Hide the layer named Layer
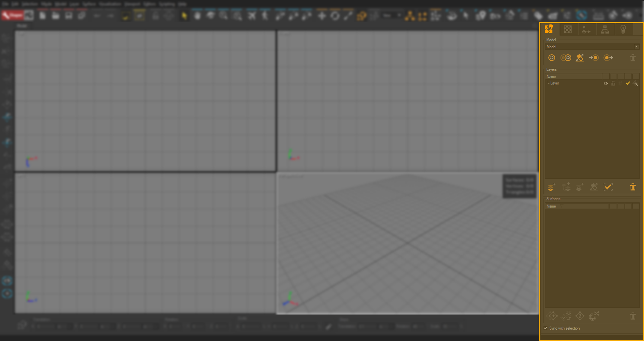The image size is (644, 341). [606, 83]
